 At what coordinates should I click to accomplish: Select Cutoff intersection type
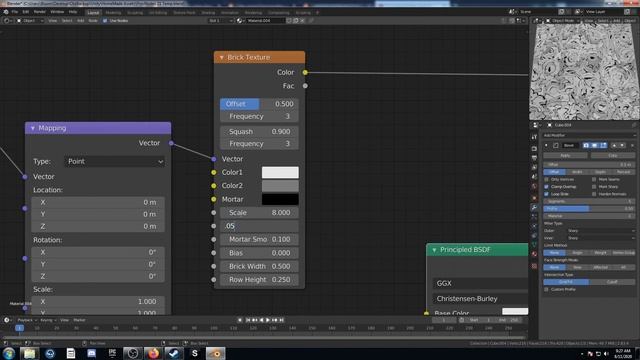coord(612,282)
